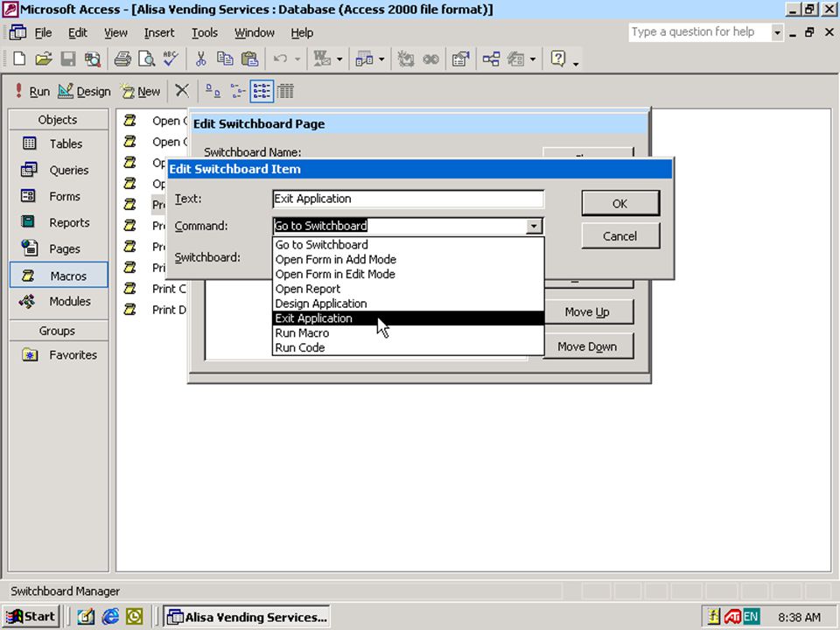Click the Analyze toolbar icon

point(364,59)
